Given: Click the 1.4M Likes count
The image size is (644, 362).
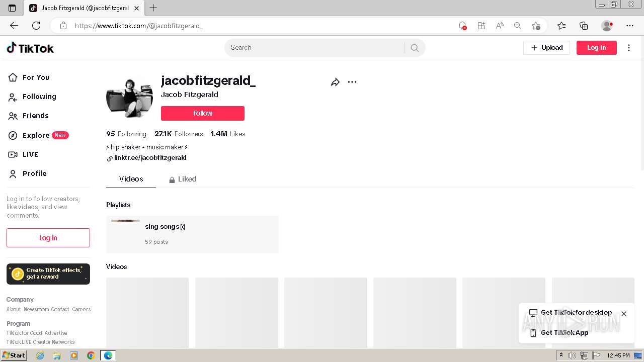Looking at the screenshot, I should tap(228, 134).
